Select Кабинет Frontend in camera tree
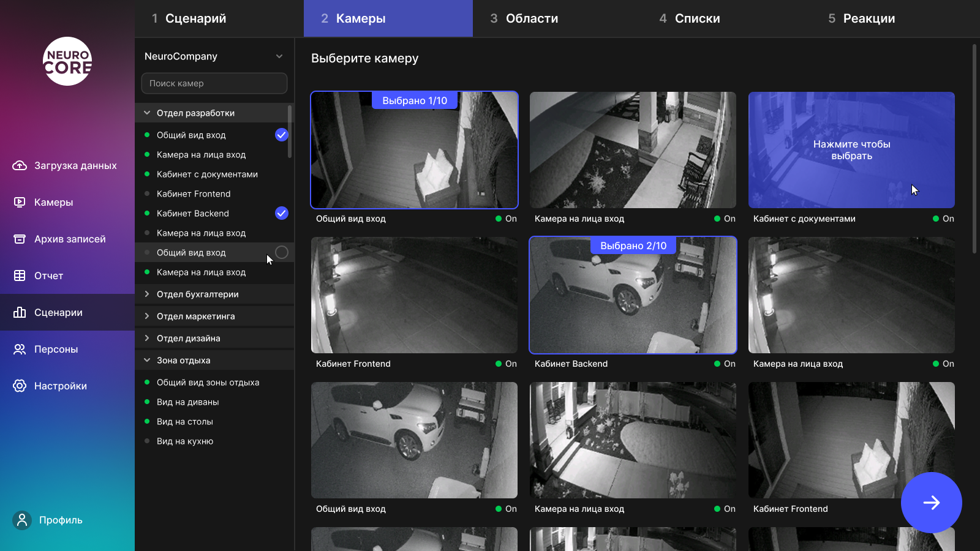The height and width of the screenshot is (551, 980). [x=214, y=193]
